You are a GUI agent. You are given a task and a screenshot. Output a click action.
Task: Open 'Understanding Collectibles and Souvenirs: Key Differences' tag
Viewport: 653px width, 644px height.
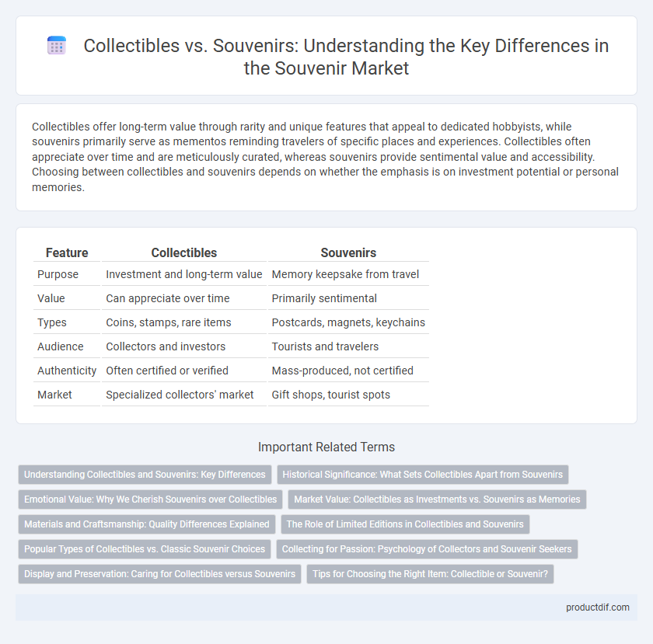click(x=145, y=475)
